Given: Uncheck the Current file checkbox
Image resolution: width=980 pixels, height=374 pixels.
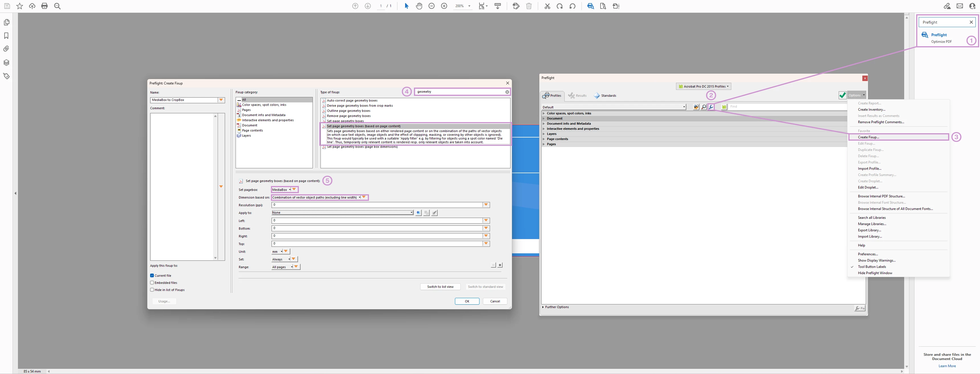Looking at the screenshot, I should click(x=152, y=275).
